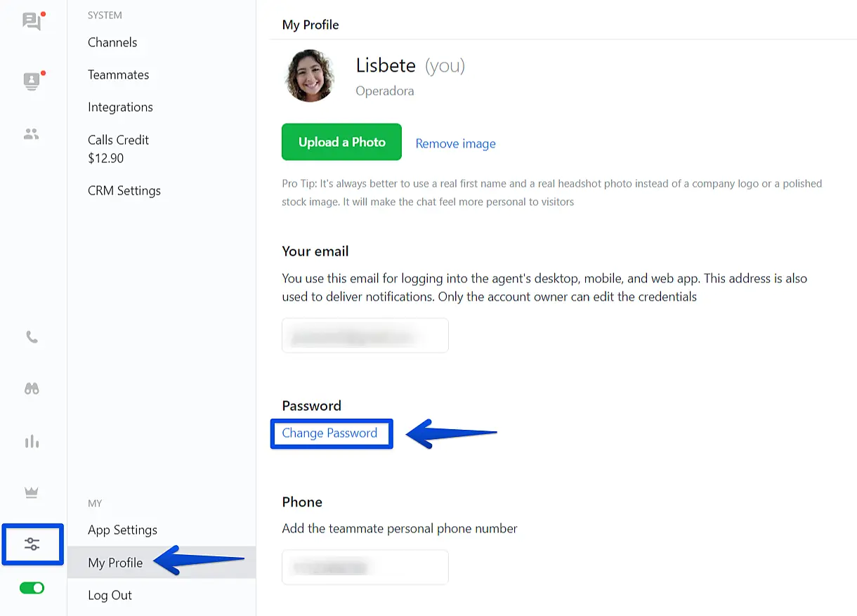Click the My Profile page heading
Viewport: 857px width, 616px height.
310,25
